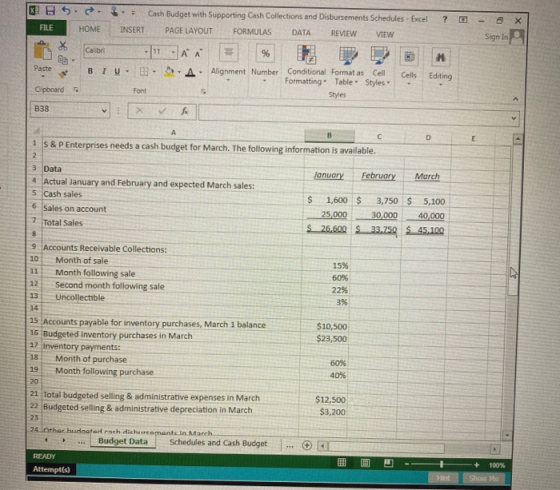Open Cell Styles icon
Screen dimensions: 560x490
[x=379, y=56]
